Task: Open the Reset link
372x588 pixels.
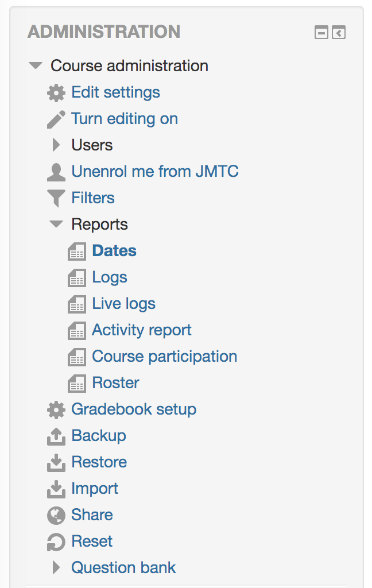Action: tap(92, 541)
